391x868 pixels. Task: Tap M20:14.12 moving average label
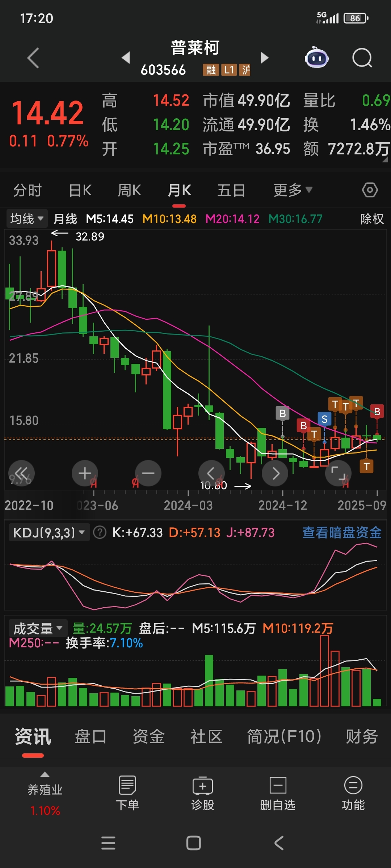[232, 219]
